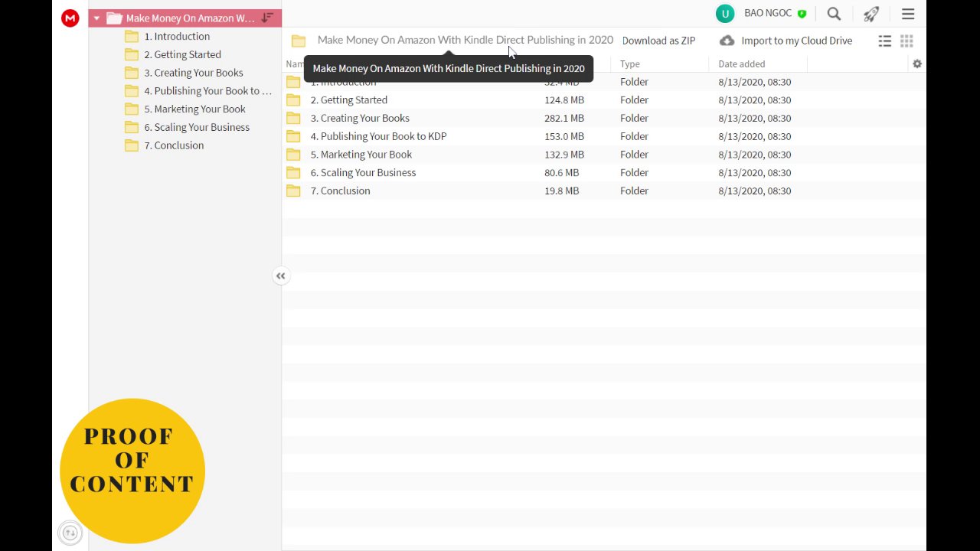The width and height of the screenshot is (980, 551).
Task: Click the rocket icon in the top bar
Action: pos(871,14)
